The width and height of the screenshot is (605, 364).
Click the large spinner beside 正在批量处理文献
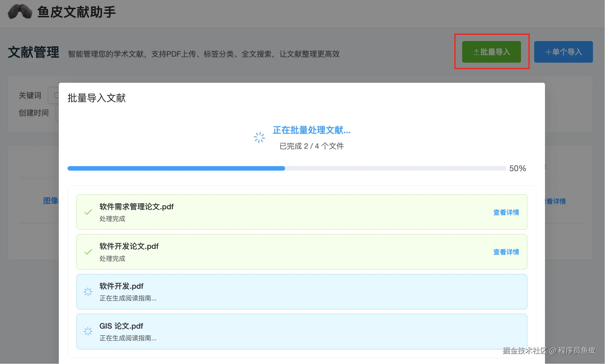click(x=259, y=138)
